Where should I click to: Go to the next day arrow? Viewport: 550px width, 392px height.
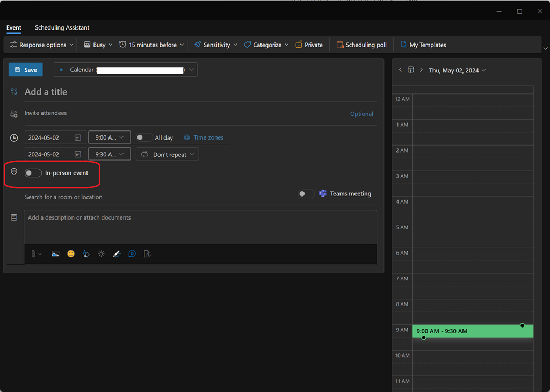click(421, 70)
